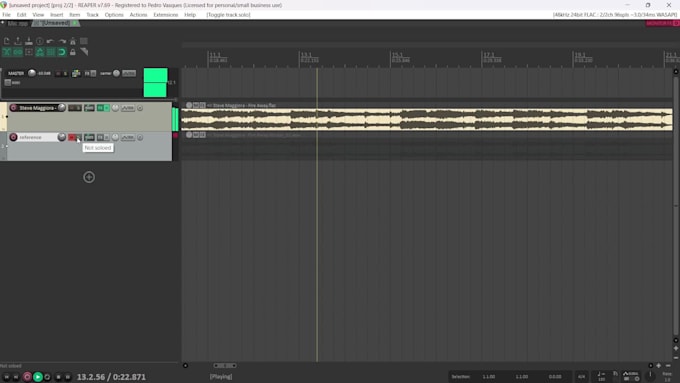Invert phase on Steve Maggiora track
The height and width of the screenshot is (383, 680).
tap(140, 108)
